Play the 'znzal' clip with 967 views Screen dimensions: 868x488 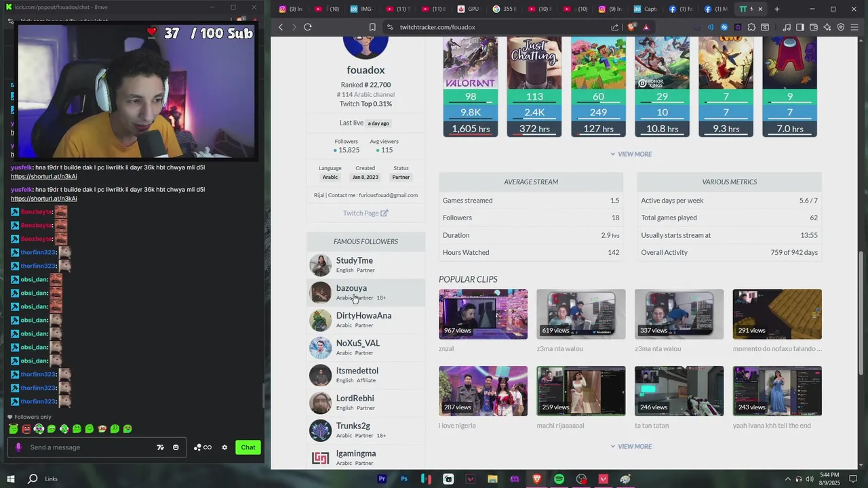(483, 314)
